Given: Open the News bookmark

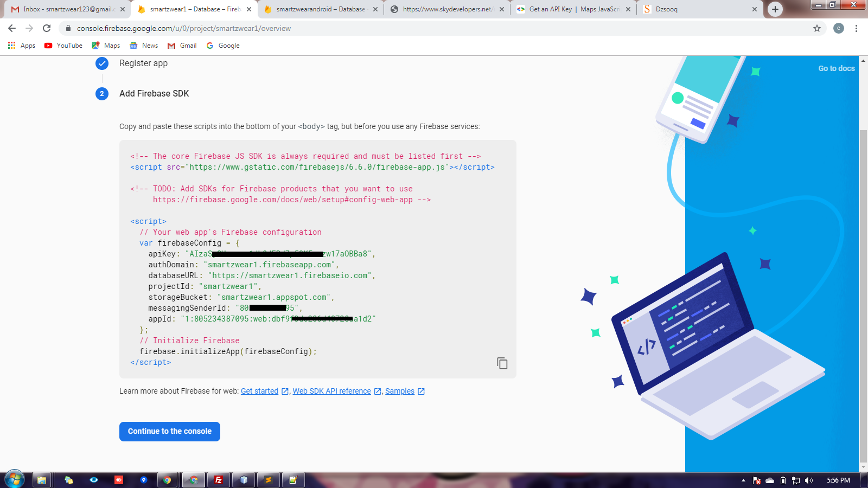Looking at the screenshot, I should 144,46.
